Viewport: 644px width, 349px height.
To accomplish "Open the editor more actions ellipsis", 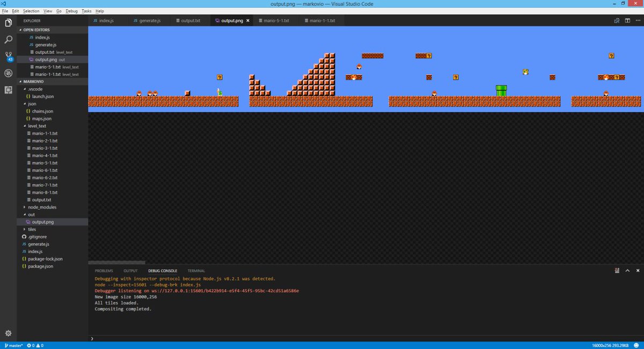I will [637, 21].
